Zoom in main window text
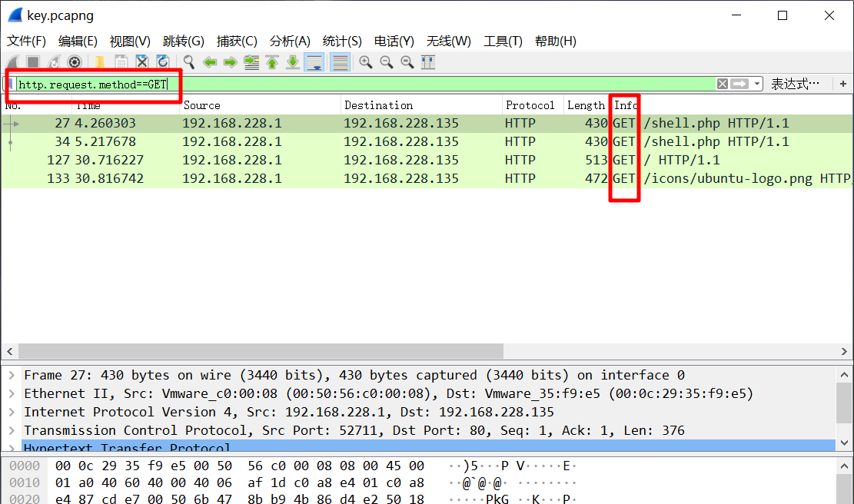Image resolution: width=854 pixels, height=504 pixels. (x=365, y=62)
